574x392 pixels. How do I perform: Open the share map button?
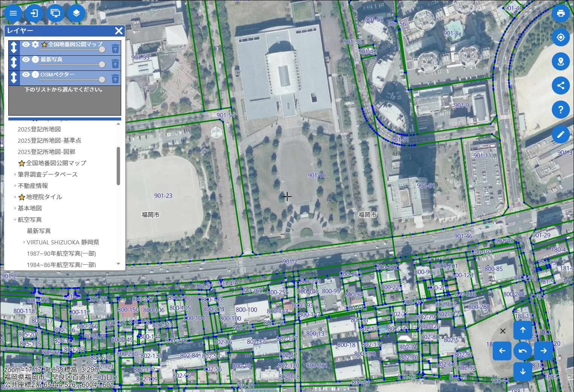[x=560, y=85]
